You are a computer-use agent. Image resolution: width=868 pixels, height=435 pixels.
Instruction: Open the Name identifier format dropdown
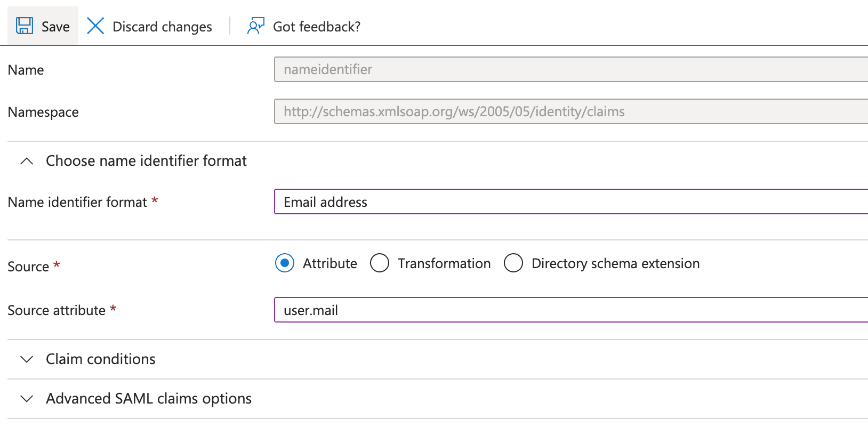click(x=570, y=202)
